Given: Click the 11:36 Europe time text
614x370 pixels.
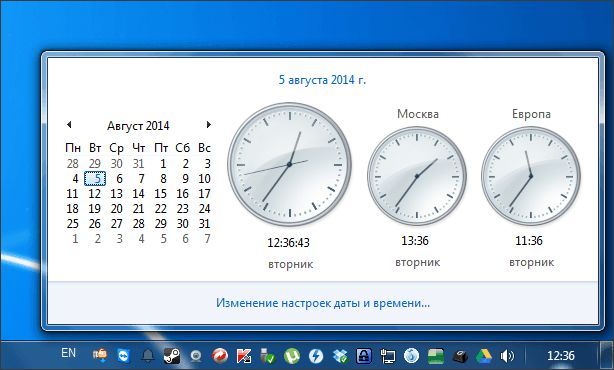Looking at the screenshot, I should tap(529, 240).
